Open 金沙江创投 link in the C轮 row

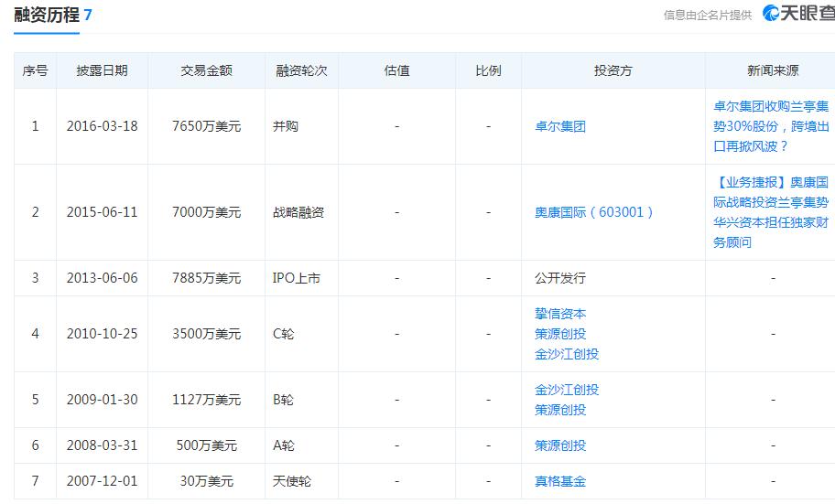[566, 354]
